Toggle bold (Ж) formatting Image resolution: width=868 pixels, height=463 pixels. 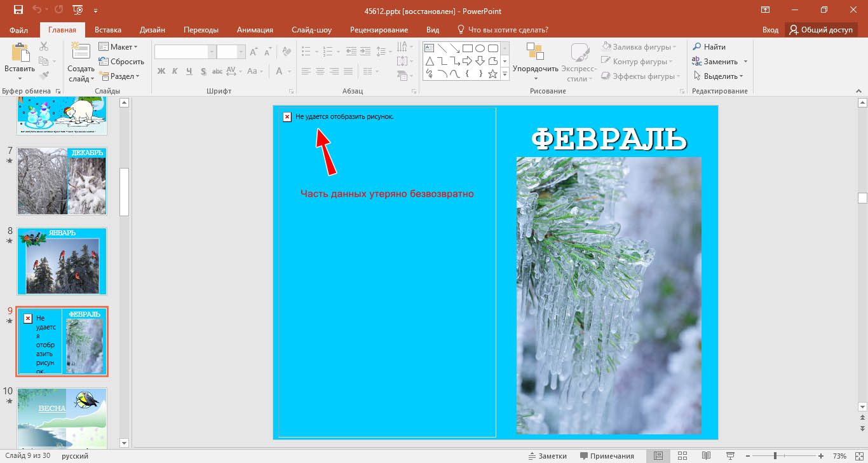[x=161, y=71]
